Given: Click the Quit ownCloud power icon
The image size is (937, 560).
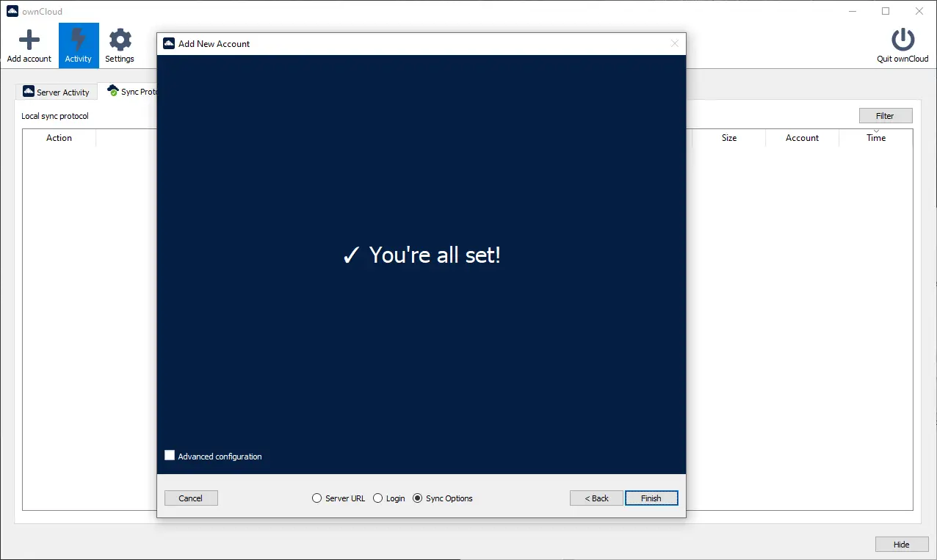Looking at the screenshot, I should 902,40.
